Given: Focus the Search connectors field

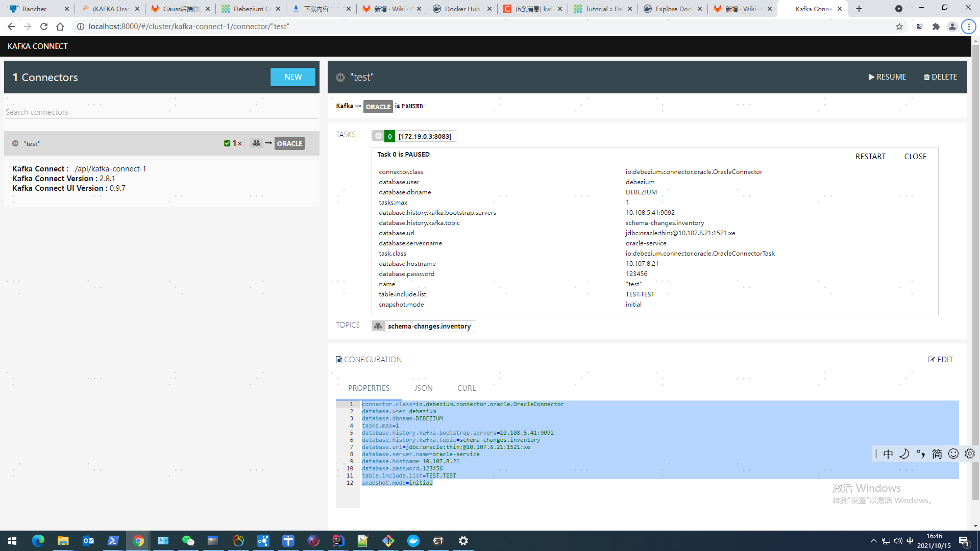Looking at the screenshot, I should (161, 112).
